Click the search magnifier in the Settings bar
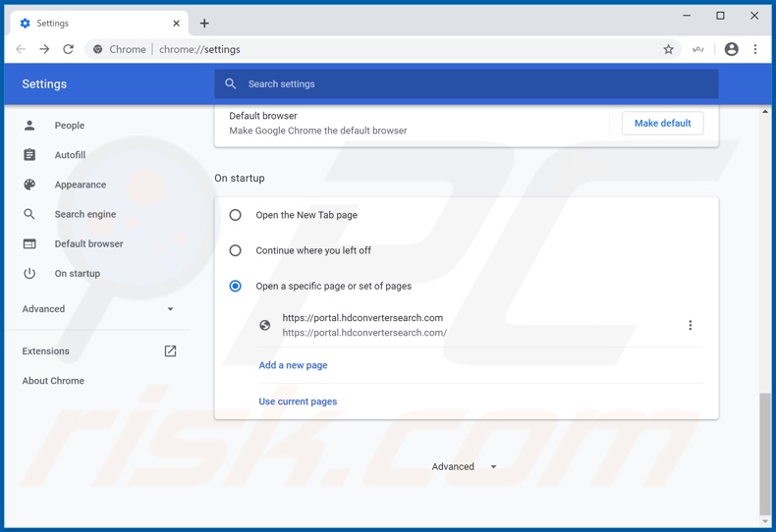Screen dimensions: 776x532 point(230,83)
